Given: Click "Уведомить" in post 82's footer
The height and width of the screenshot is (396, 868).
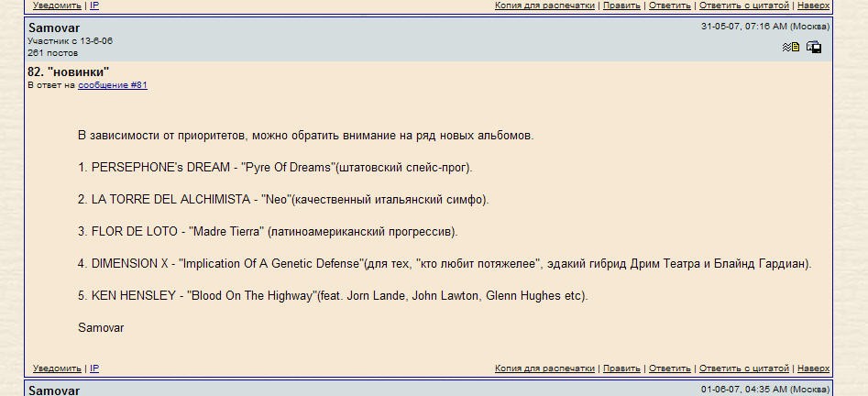Looking at the screenshot, I should pyautogui.click(x=57, y=368).
